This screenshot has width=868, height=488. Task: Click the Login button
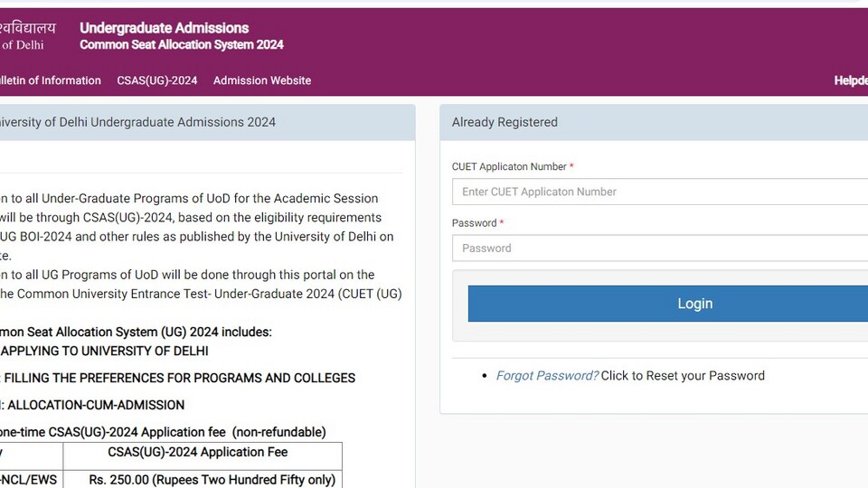[x=667, y=304]
